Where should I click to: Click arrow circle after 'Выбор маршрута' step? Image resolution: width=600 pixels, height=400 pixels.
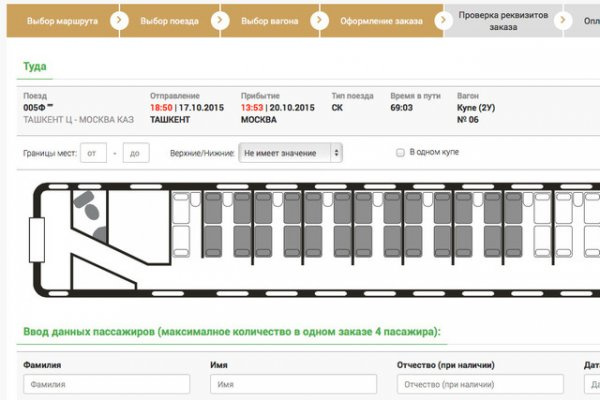(x=120, y=20)
